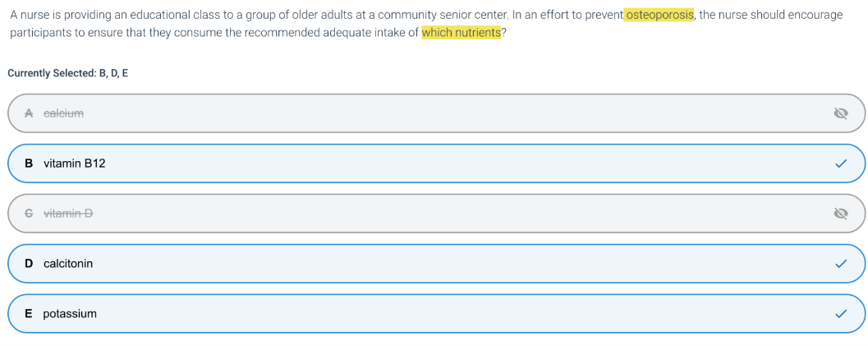Click empty middle area of calcitonin option row

[435, 264]
